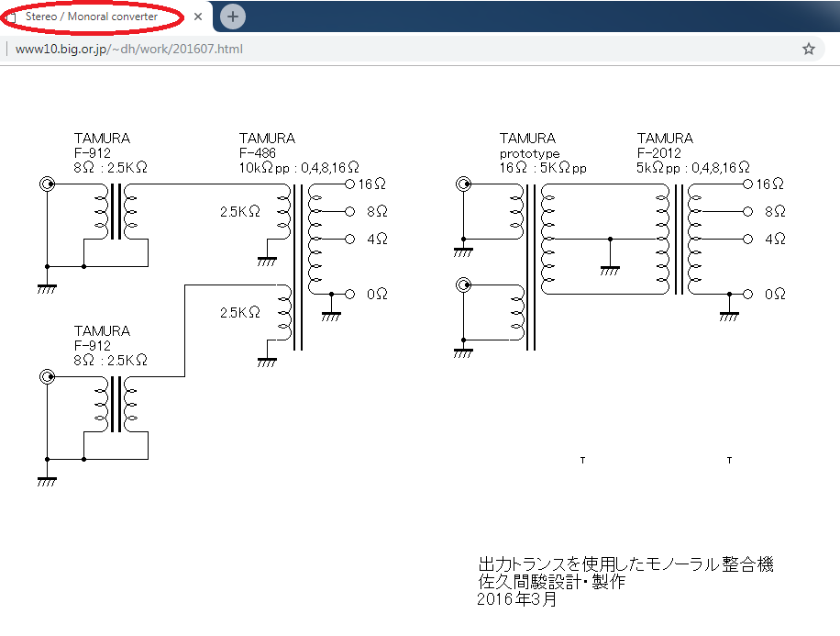Select the Stereo / Monoral converter tab
Screen dimensions: 840x636
(x=91, y=17)
